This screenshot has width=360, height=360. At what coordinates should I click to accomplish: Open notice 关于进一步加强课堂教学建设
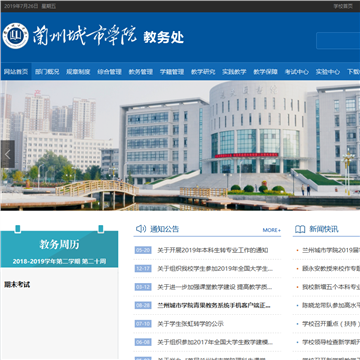click(215, 287)
